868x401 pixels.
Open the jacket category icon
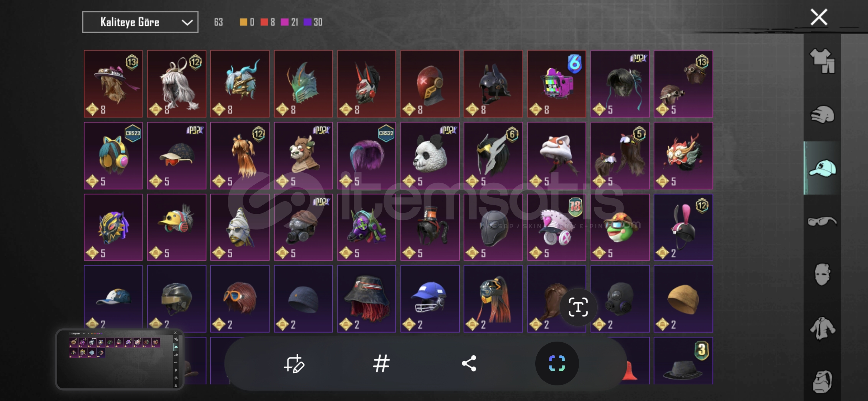pos(822,328)
